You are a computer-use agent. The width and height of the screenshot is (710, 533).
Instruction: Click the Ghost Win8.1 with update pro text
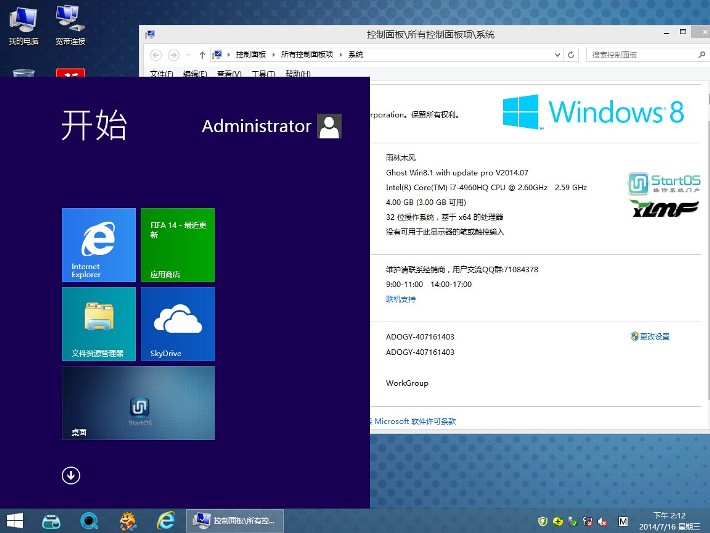pos(457,173)
